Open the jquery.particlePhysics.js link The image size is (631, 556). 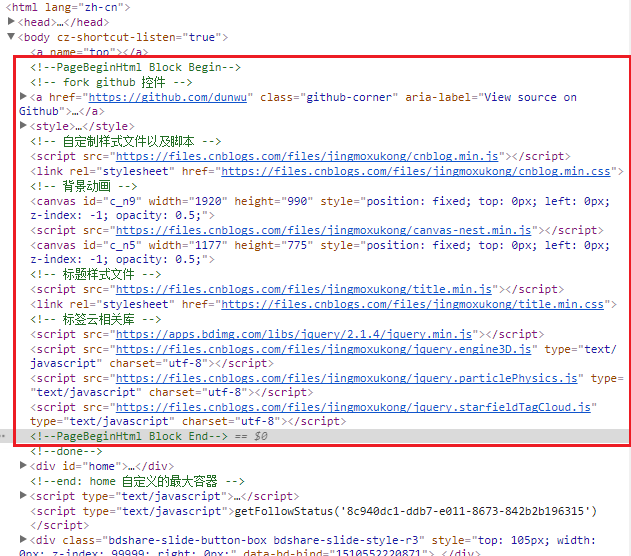point(346,378)
